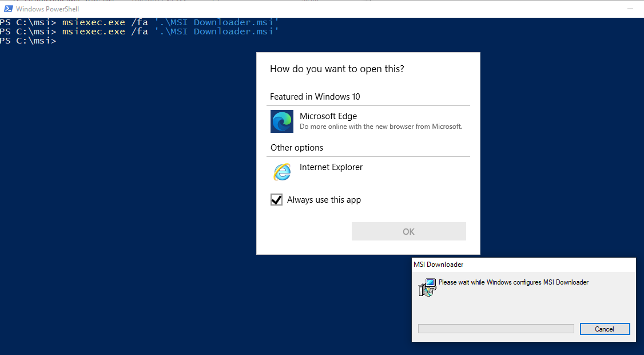The height and width of the screenshot is (355, 644).
Task: Click the first msiexec.exe command line
Action: tap(140, 22)
